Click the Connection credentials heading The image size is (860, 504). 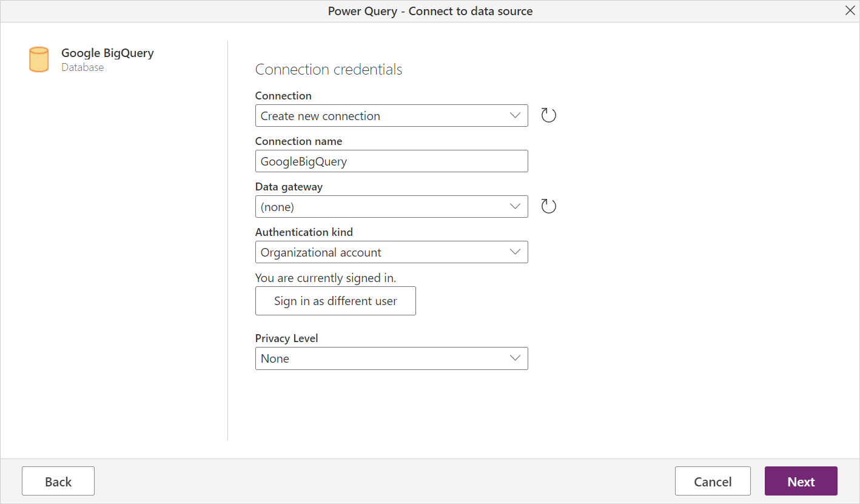pyautogui.click(x=329, y=69)
